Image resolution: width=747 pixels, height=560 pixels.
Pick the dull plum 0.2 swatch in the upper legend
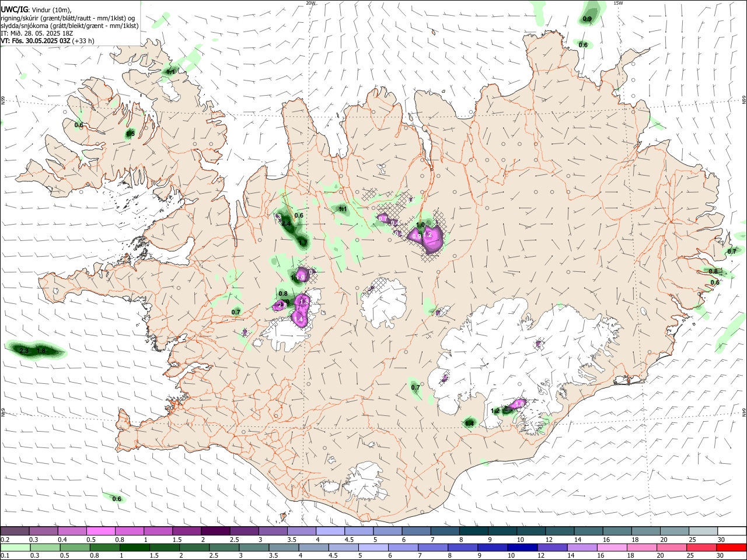[15, 531]
